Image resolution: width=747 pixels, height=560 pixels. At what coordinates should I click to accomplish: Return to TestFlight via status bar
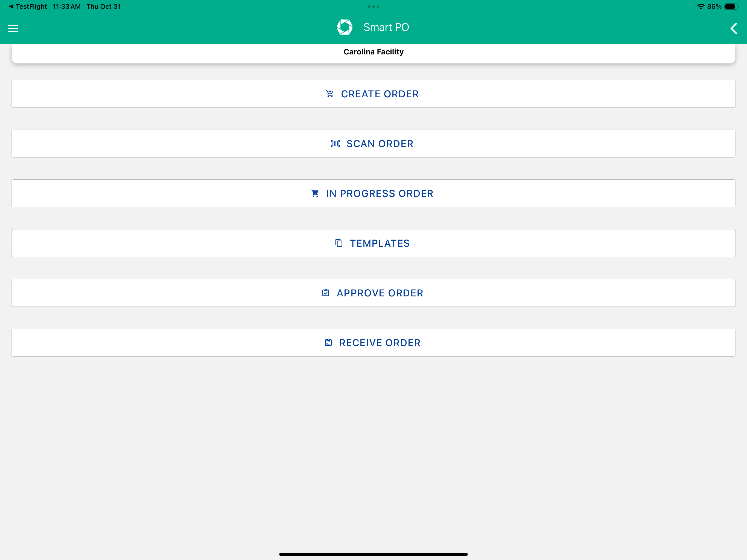28,6
